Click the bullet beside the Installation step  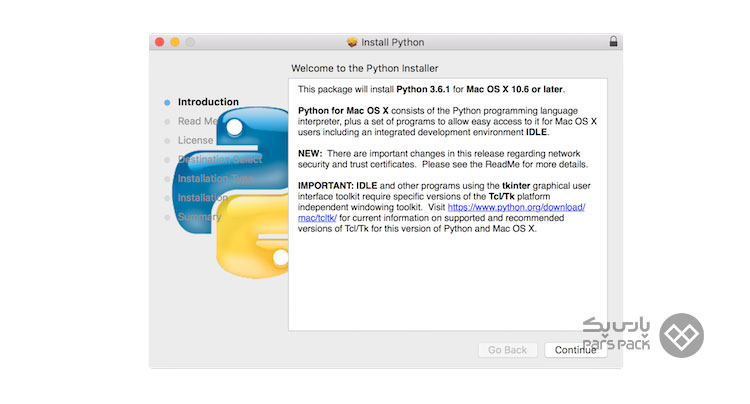coord(167,198)
